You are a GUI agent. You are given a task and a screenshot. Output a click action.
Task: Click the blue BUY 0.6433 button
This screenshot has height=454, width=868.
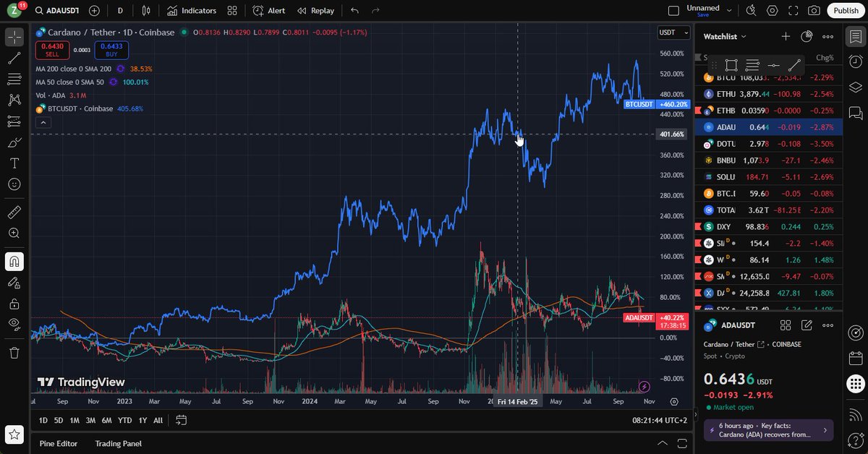tap(111, 49)
